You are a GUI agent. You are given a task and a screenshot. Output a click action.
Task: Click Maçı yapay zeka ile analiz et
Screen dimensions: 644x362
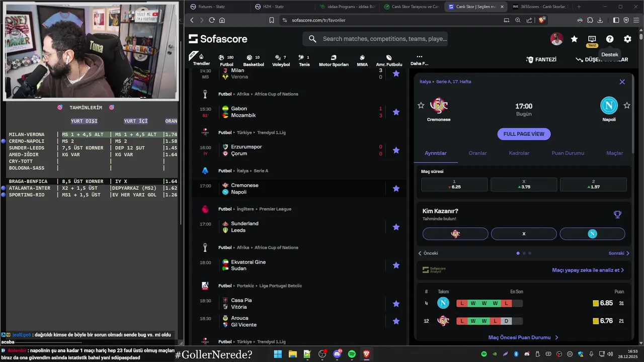point(588,270)
